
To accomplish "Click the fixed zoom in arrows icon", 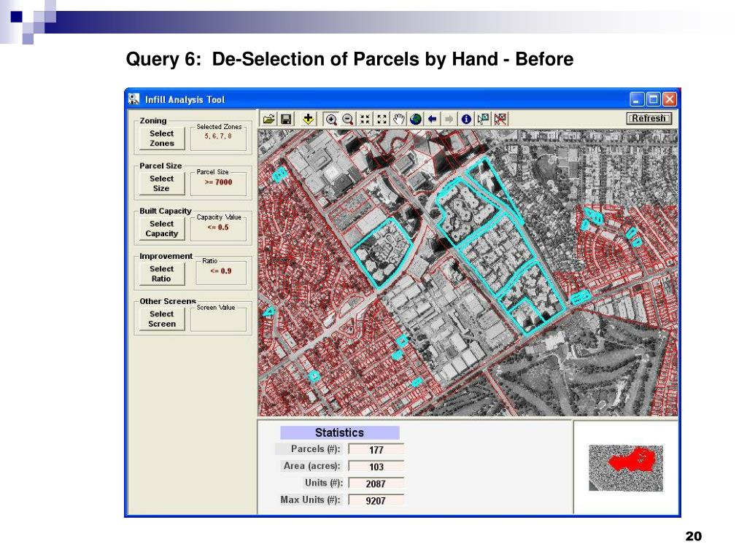I will pyautogui.click(x=365, y=119).
